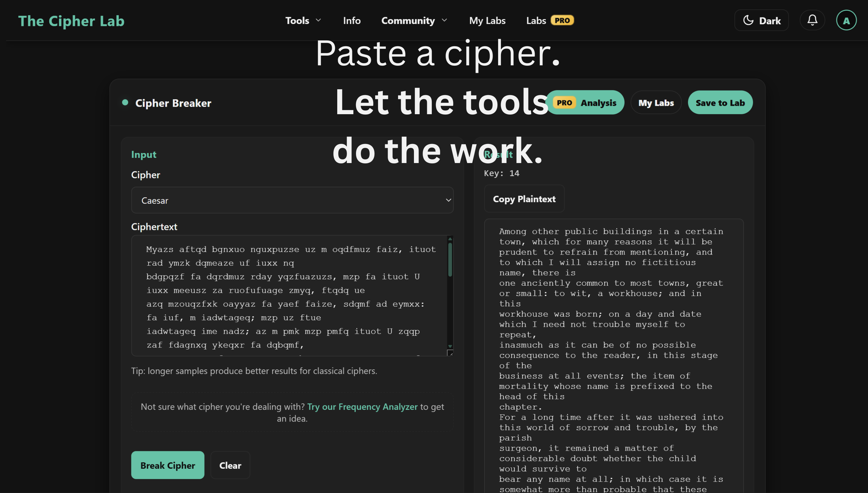Click The Cipher Lab logo
This screenshot has width=868, height=493.
tap(71, 21)
